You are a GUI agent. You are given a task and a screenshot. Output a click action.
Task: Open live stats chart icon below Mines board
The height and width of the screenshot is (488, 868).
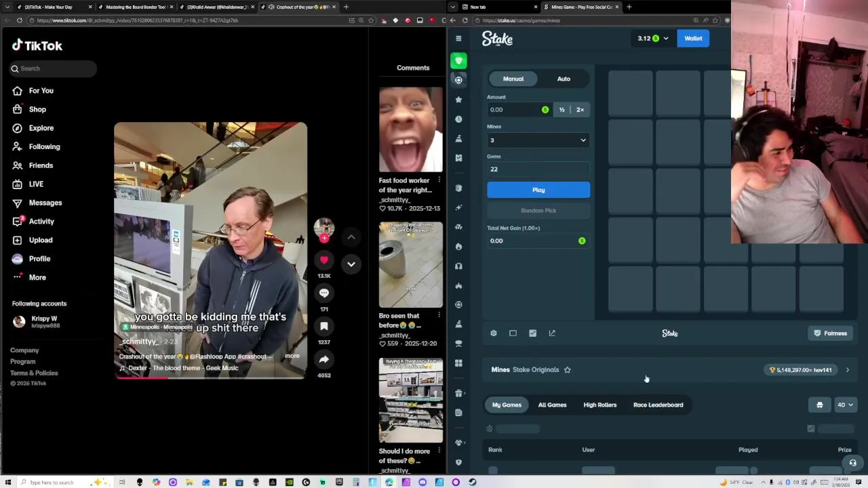pyautogui.click(x=532, y=333)
